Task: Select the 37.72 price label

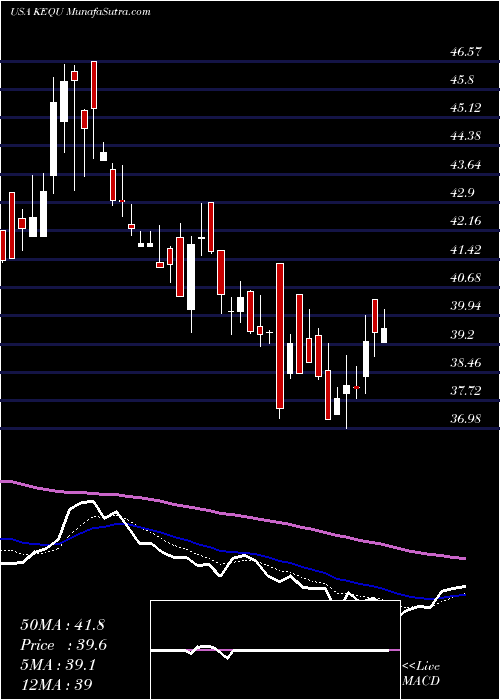Action: pos(465,391)
